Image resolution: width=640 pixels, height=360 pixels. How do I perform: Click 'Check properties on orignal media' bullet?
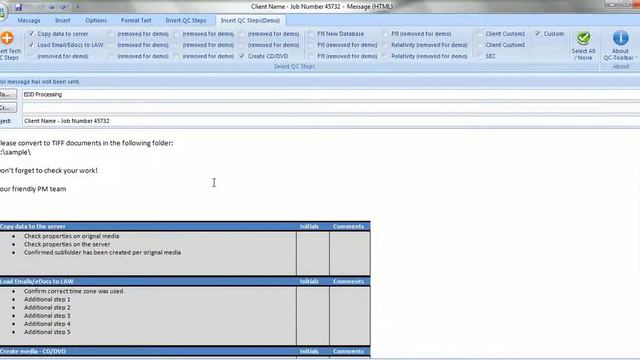tap(71, 236)
